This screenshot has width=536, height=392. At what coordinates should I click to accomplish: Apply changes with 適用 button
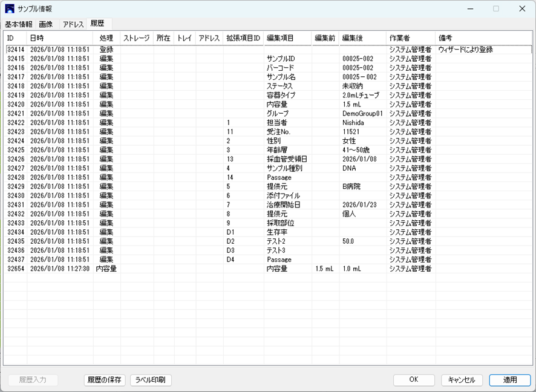pos(510,380)
